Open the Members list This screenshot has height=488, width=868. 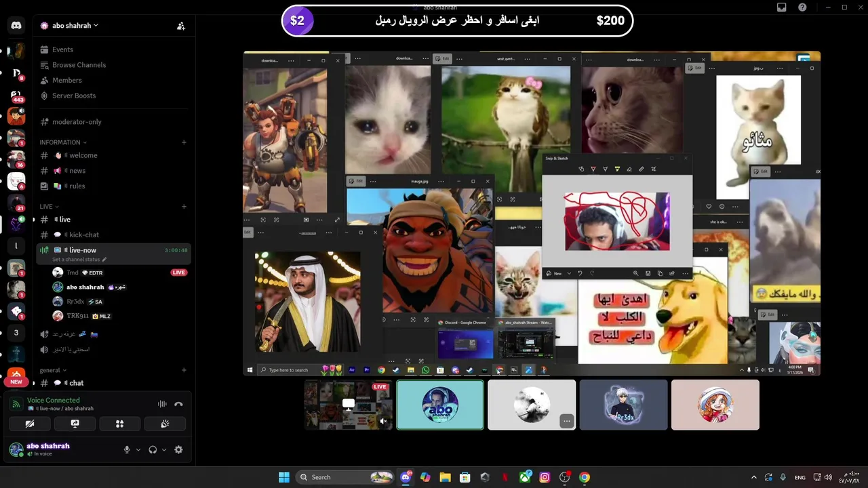[x=66, y=80]
